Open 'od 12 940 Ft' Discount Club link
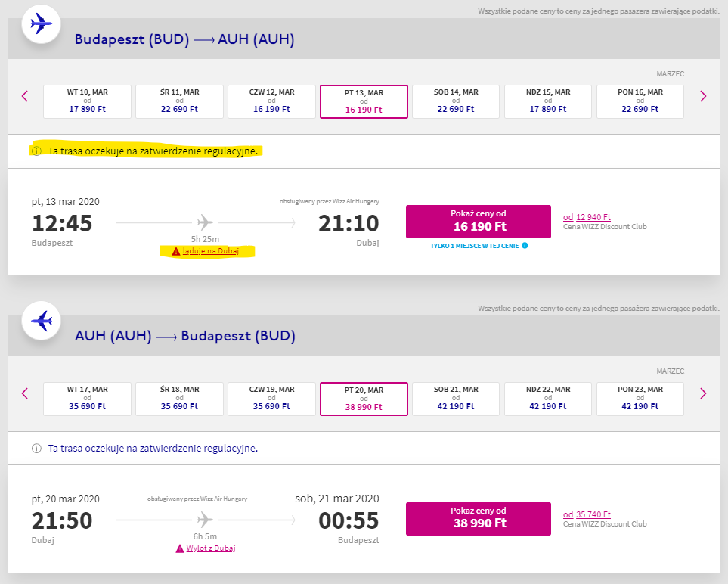728x584 pixels. [x=587, y=217]
